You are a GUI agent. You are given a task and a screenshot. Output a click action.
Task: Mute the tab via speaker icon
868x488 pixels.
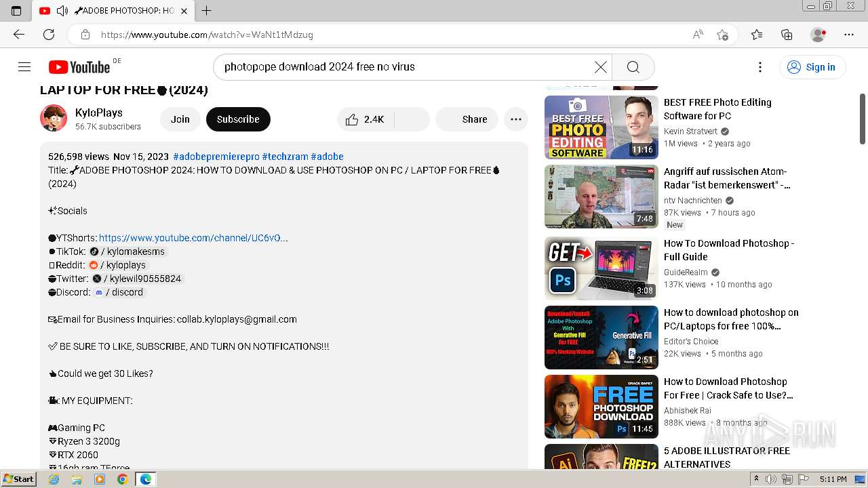coord(62,11)
